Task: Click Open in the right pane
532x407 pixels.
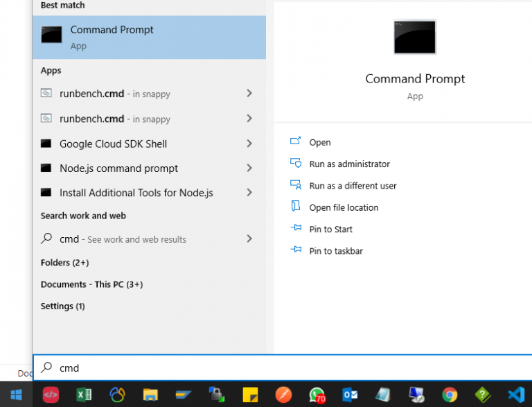Action: click(x=320, y=142)
